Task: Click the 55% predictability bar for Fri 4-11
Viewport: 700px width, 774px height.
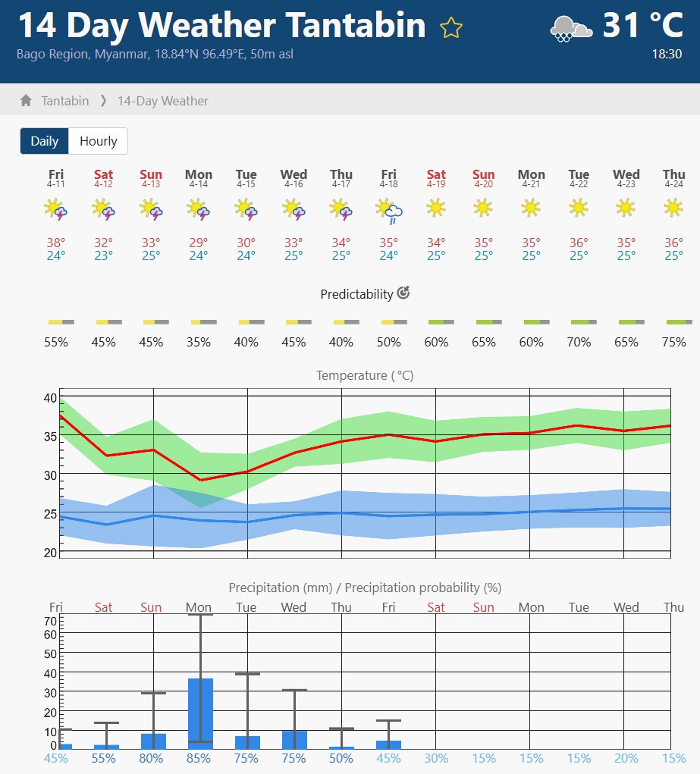Action: 61,322
